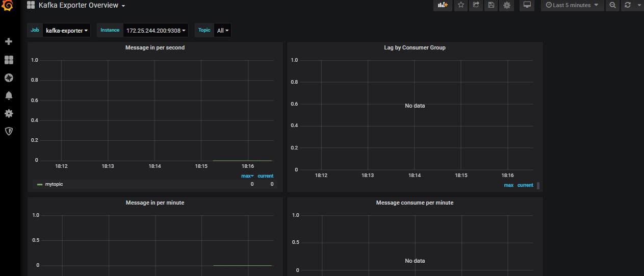This screenshot has height=276, width=644.
Task: Click the Message consume per minute panel title
Action: pos(415,203)
